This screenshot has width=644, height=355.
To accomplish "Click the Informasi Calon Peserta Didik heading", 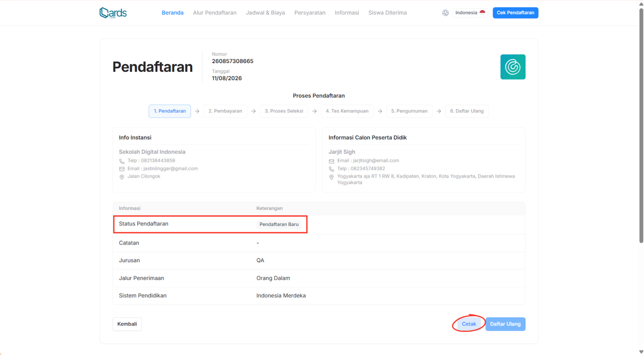I will [367, 137].
